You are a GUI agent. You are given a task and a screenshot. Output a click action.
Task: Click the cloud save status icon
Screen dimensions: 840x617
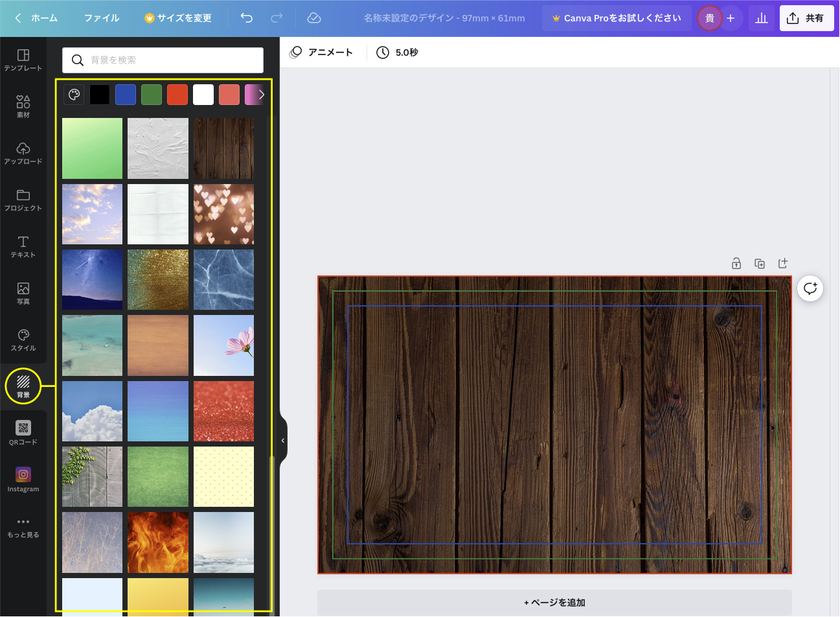coord(314,18)
